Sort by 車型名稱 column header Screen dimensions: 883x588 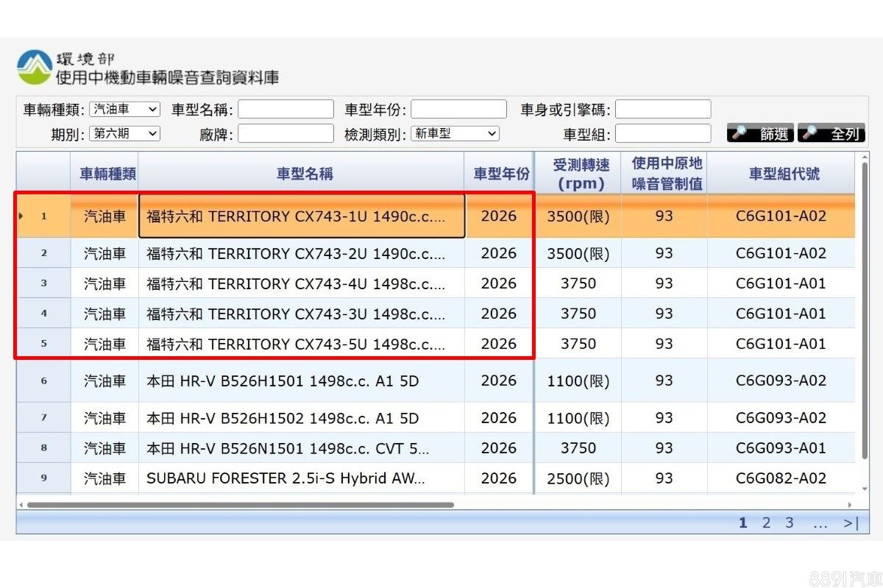304,174
